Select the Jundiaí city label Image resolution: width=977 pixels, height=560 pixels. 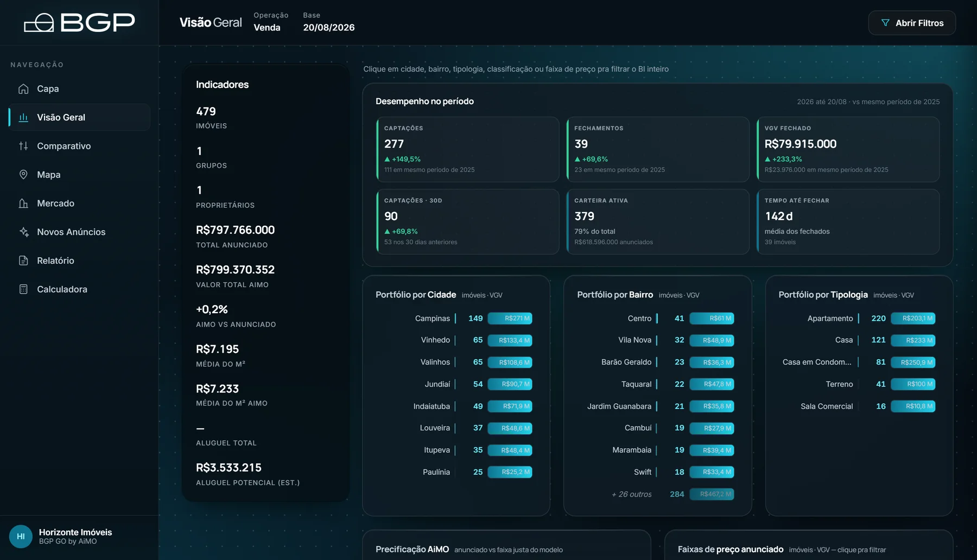click(x=437, y=384)
